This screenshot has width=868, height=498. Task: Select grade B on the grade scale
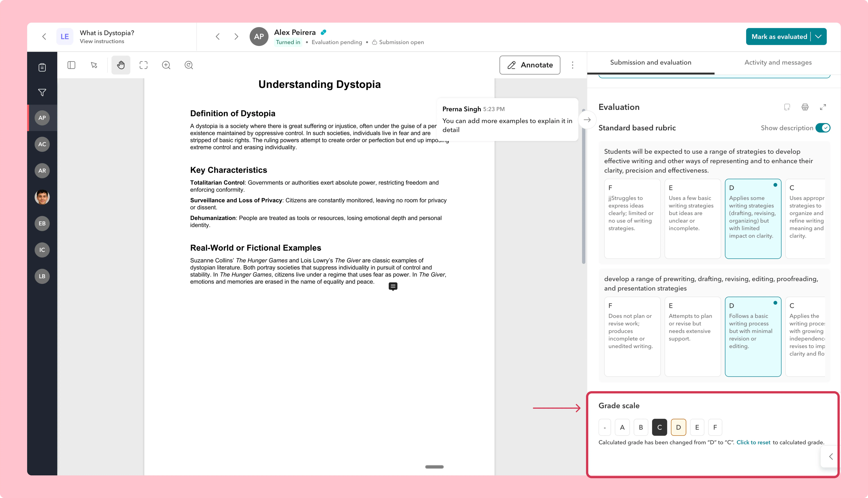coord(641,427)
